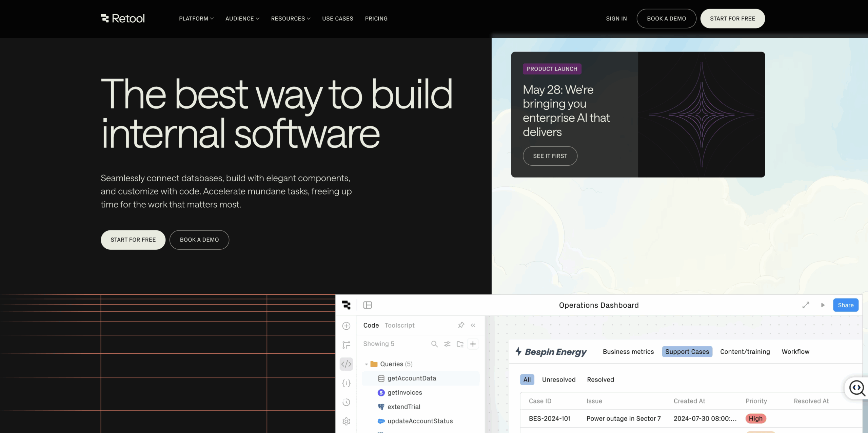This screenshot has width=868, height=433.
Task: Click the High priority badge
Action: pyautogui.click(x=756, y=418)
